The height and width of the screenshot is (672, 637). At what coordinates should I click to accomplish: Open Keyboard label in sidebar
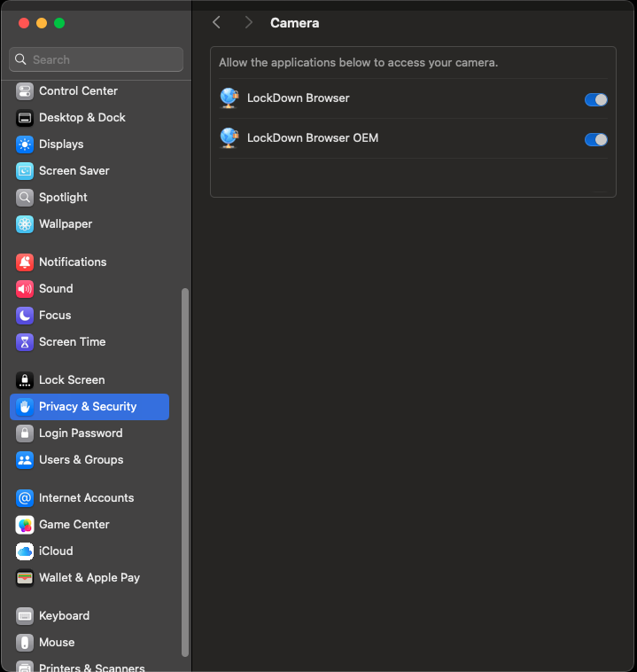pos(65,615)
